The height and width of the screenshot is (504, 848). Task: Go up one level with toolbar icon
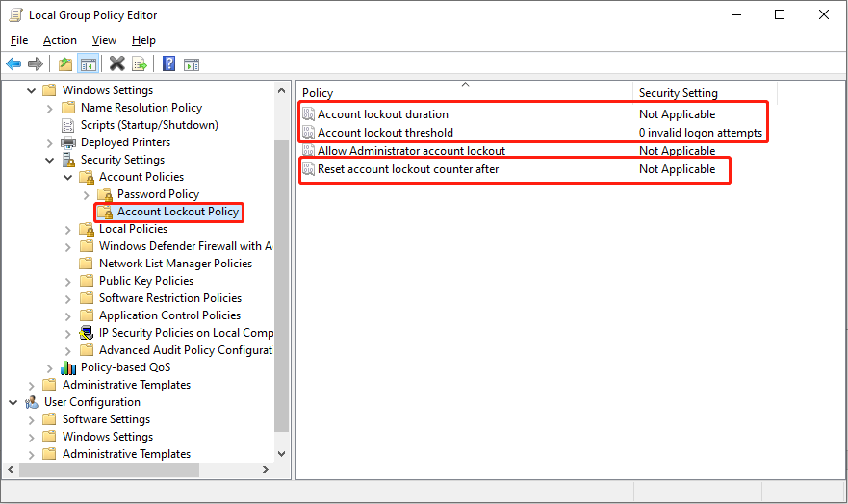pyautogui.click(x=65, y=64)
